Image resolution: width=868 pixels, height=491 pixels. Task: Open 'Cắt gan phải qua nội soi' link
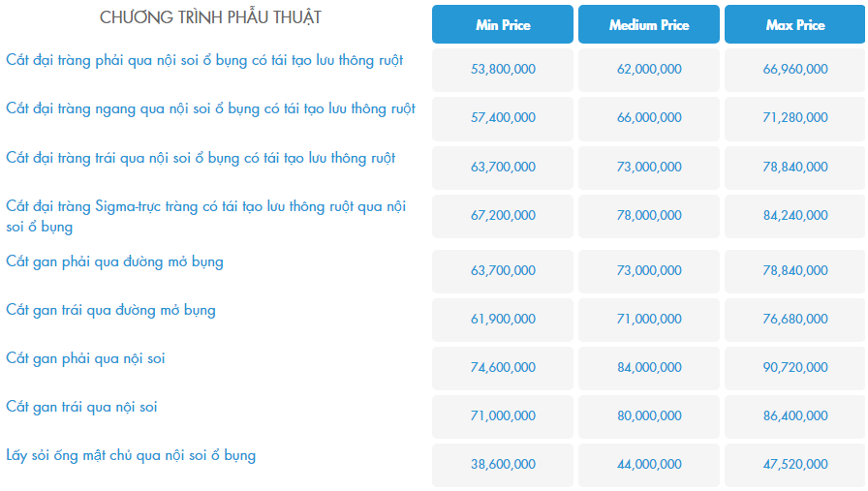[85, 358]
